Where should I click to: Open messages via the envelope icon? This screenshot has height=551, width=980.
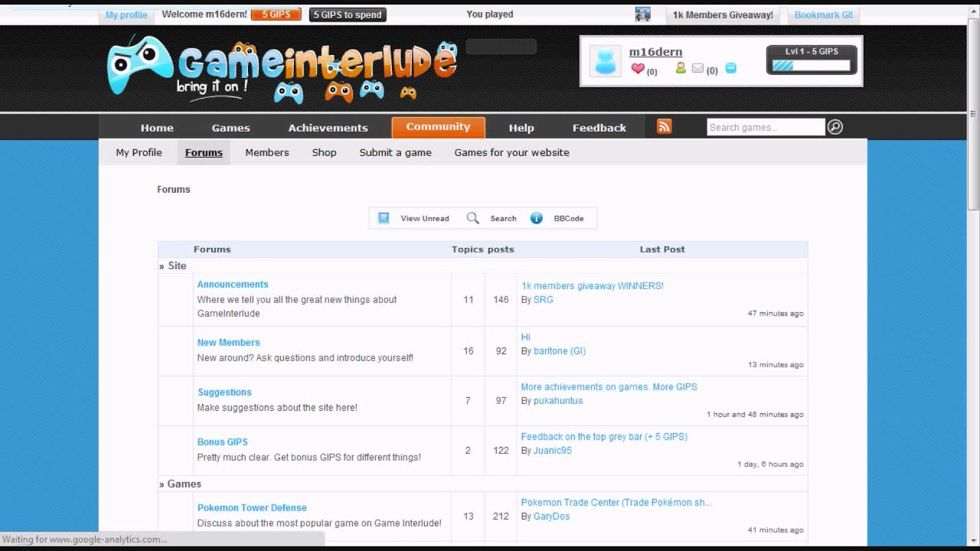pyautogui.click(x=697, y=69)
